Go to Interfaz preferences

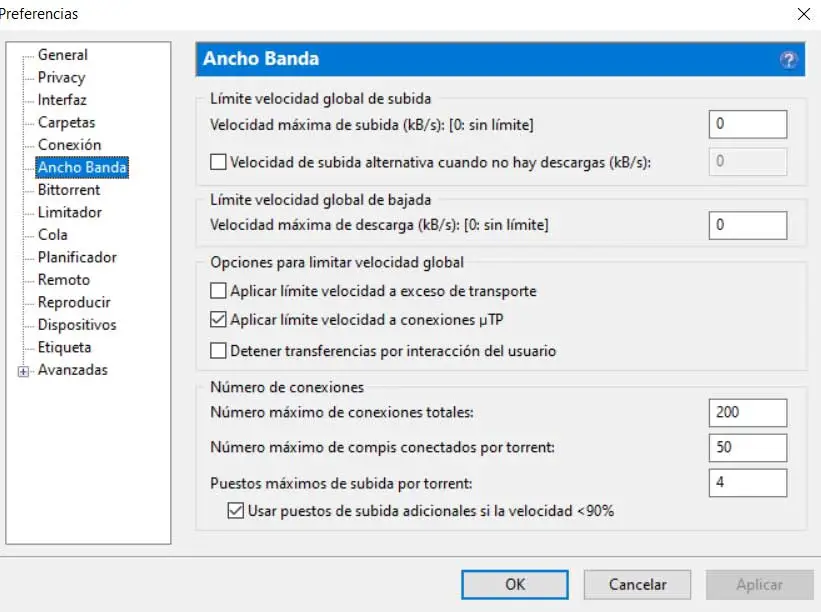tap(62, 99)
